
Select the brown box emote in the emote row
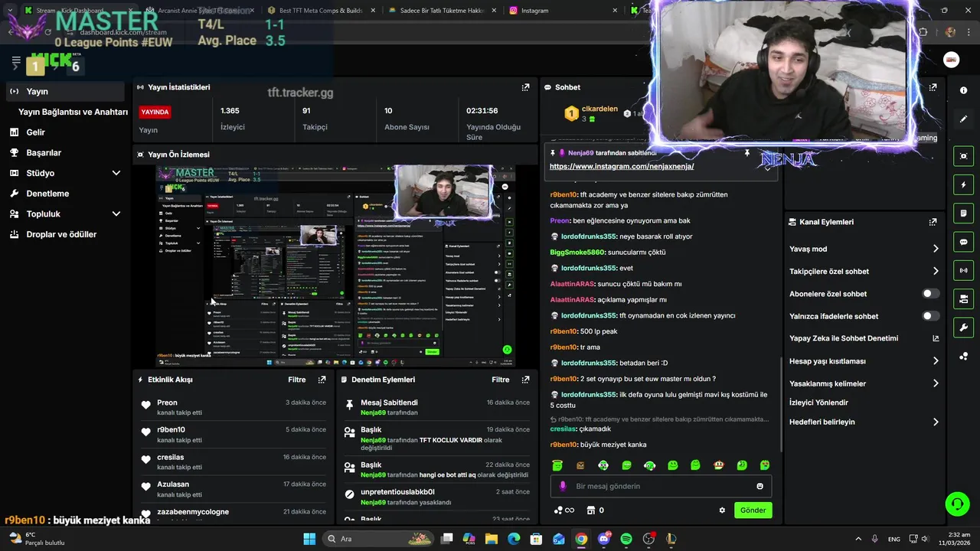[x=580, y=465]
